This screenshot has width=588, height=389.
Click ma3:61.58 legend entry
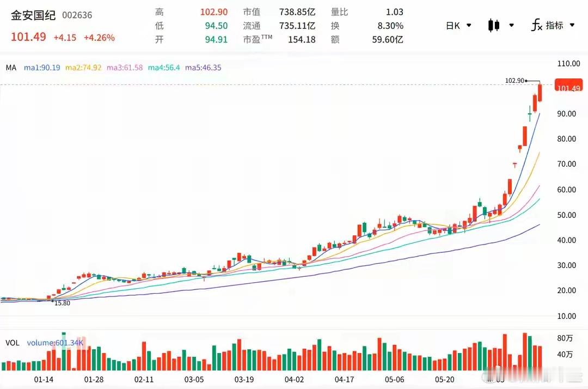[x=125, y=68]
